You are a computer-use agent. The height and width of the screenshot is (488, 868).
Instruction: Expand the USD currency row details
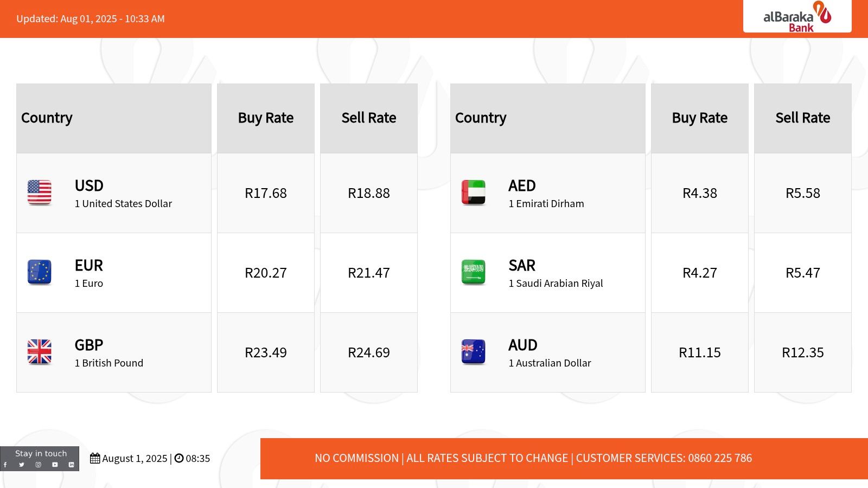point(114,193)
